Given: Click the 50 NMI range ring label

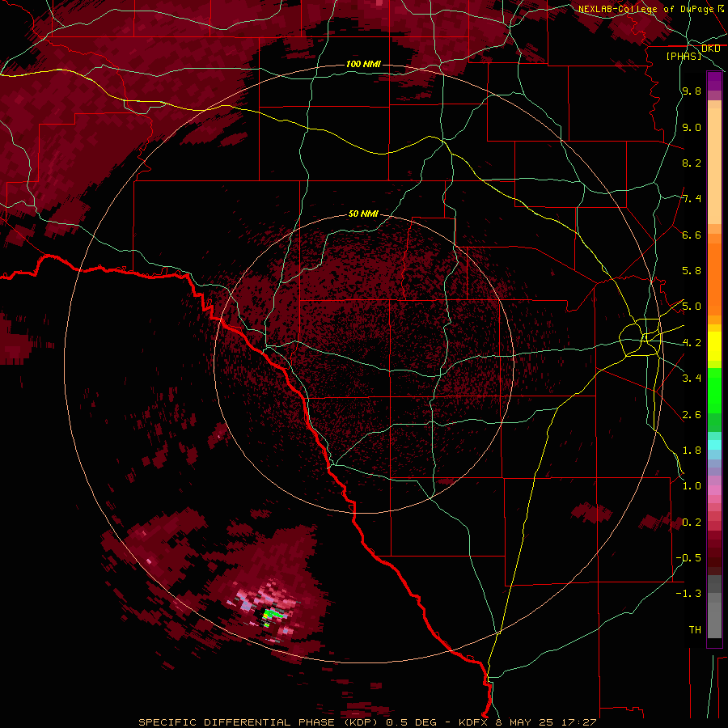Looking at the screenshot, I should (x=363, y=214).
